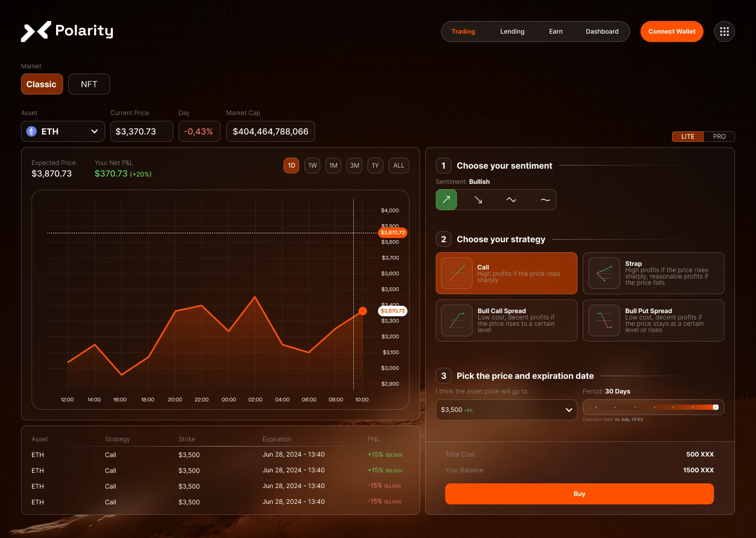Open the apps grid menu icon
Viewport: 756px width, 538px height.
724,32
